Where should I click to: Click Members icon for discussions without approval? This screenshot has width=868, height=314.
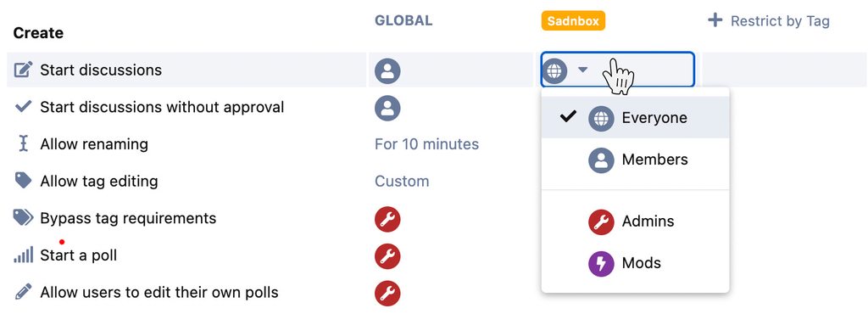[x=387, y=109]
